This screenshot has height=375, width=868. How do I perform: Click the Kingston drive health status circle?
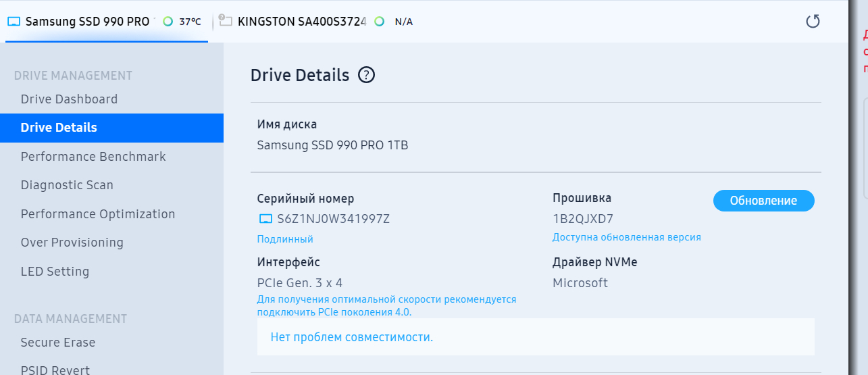click(380, 22)
